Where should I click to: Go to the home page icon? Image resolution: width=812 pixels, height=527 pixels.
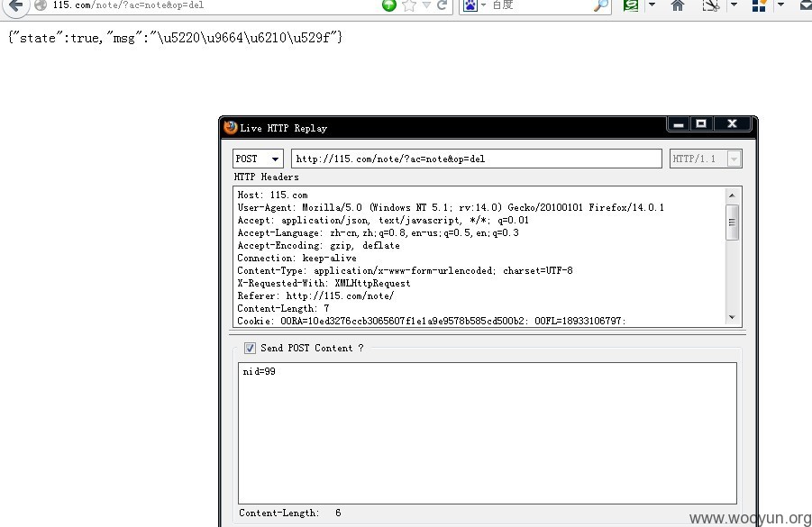(x=678, y=5)
